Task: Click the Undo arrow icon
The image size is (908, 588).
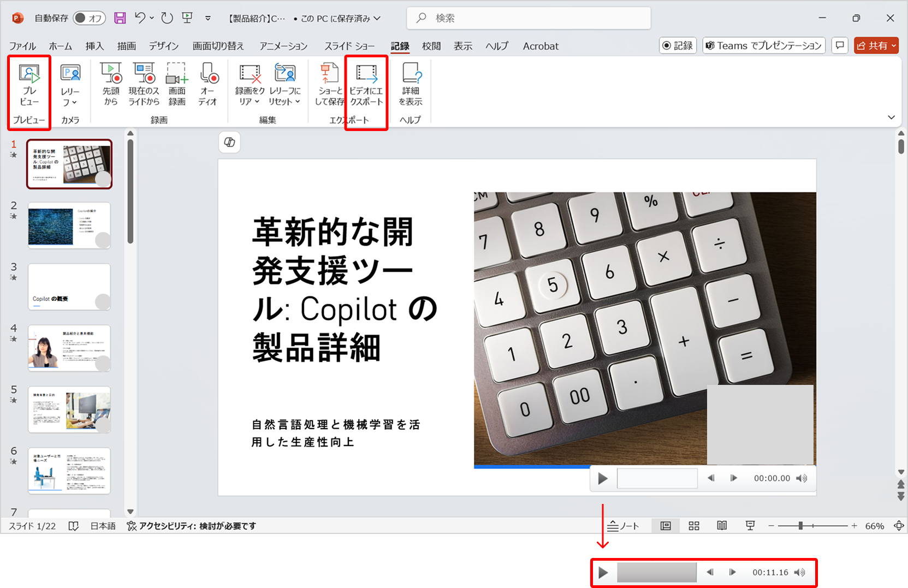Action: [x=140, y=18]
